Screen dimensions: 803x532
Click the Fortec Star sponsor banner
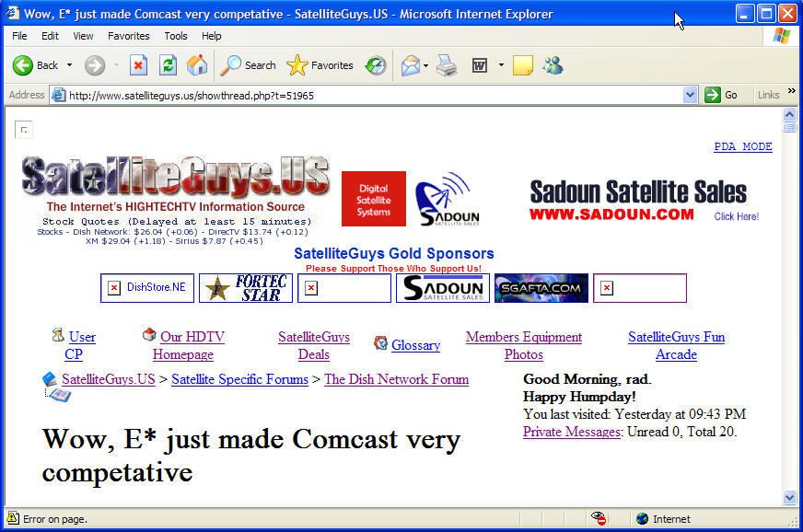click(246, 288)
